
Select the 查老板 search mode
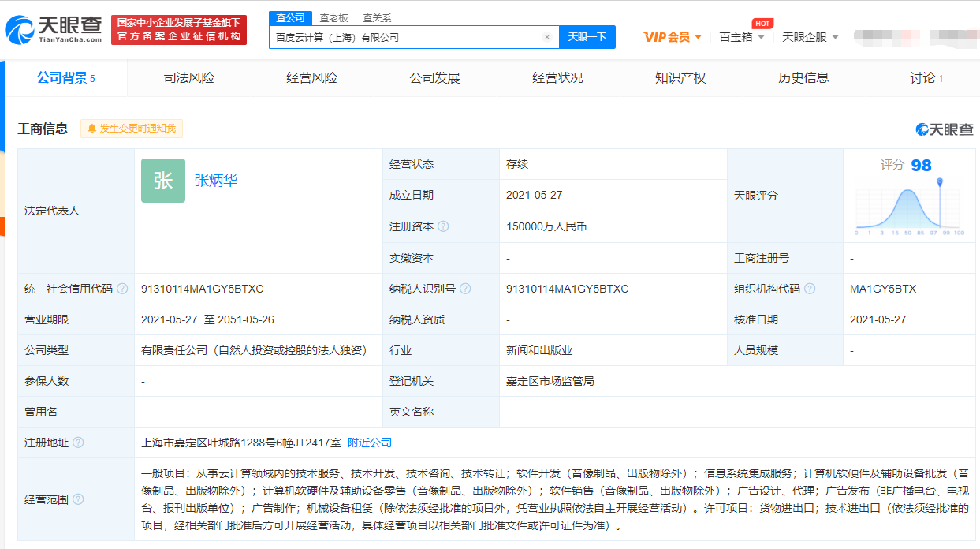(333, 17)
